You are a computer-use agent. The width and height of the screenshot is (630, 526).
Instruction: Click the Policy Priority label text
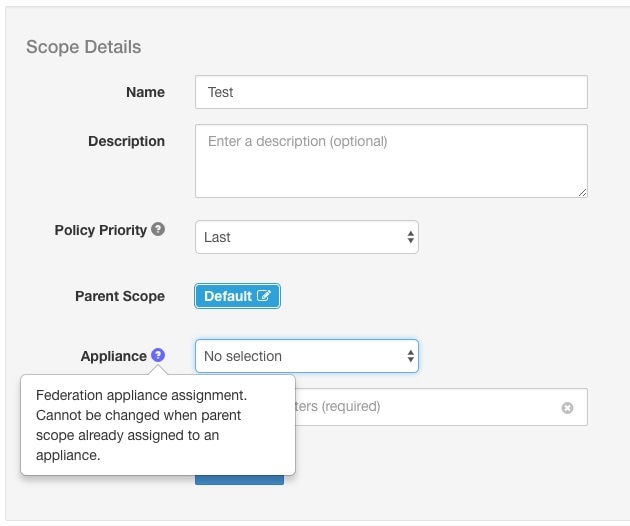point(100,230)
